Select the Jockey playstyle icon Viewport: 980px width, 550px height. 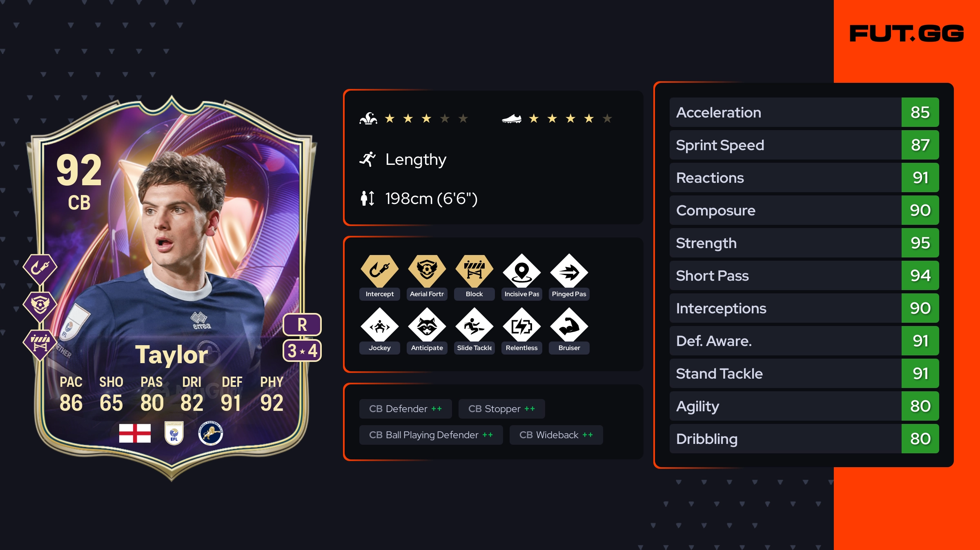[379, 325]
